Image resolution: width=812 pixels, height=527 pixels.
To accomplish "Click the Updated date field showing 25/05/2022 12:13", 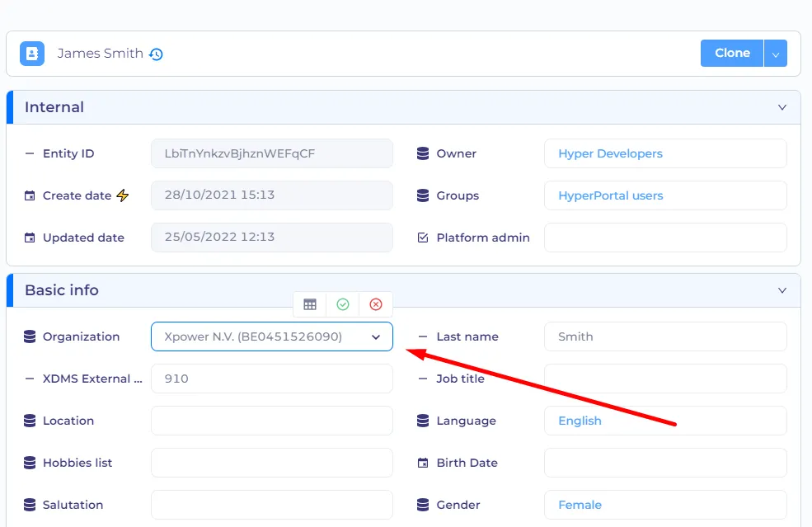I will 272,238.
